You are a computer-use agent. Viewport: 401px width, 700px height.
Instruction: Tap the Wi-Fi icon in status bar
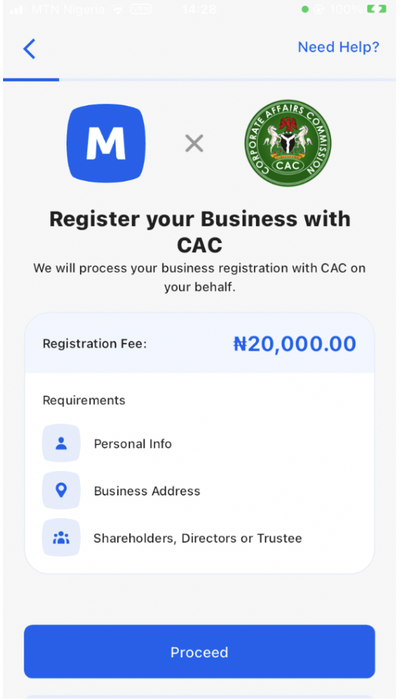click(118, 9)
